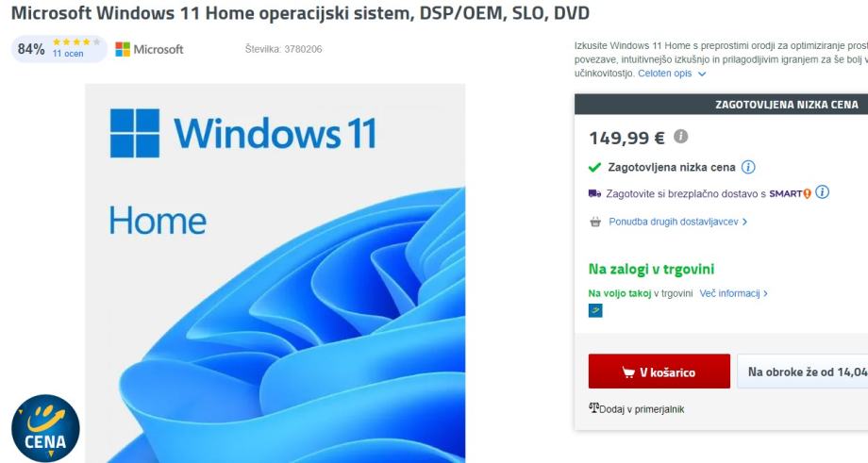Click the 84% rating score badge
Screen dimensions: 868x463
(x=31, y=49)
